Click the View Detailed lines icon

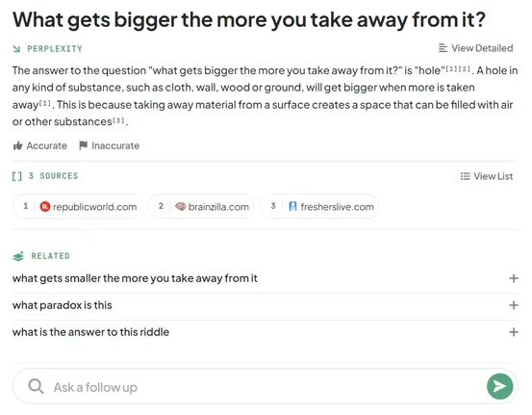pos(443,48)
